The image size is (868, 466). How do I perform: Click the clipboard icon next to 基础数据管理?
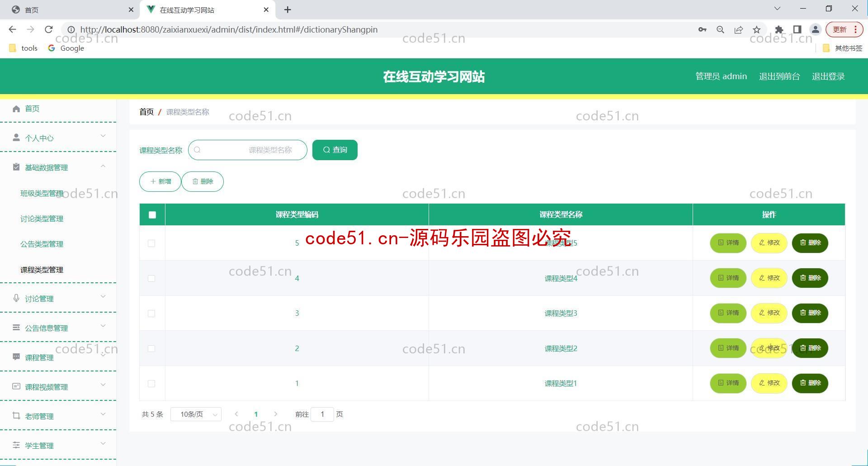(16, 167)
